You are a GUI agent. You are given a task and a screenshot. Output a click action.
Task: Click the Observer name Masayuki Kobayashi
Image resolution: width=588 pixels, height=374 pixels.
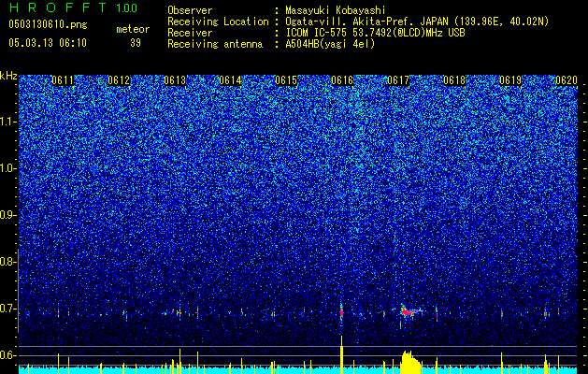336,10
